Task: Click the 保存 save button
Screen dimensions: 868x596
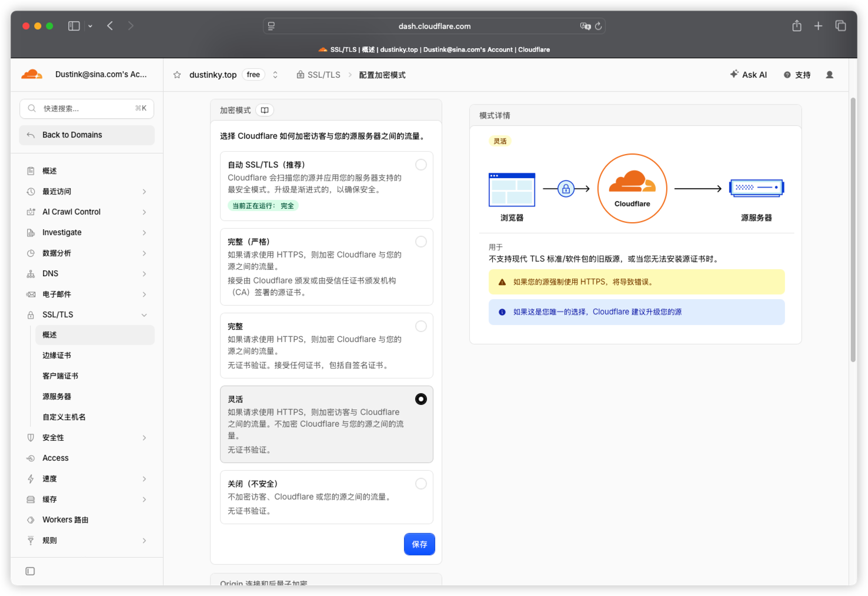Action: 419,544
